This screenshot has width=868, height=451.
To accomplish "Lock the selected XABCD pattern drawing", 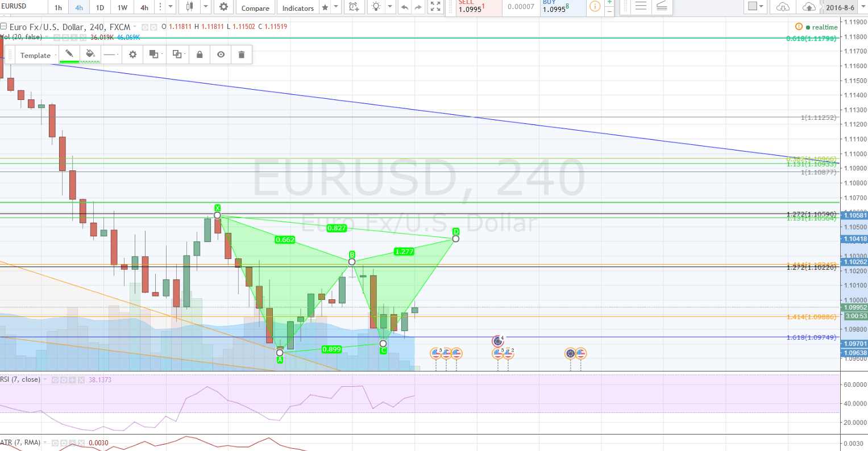I will coord(200,55).
